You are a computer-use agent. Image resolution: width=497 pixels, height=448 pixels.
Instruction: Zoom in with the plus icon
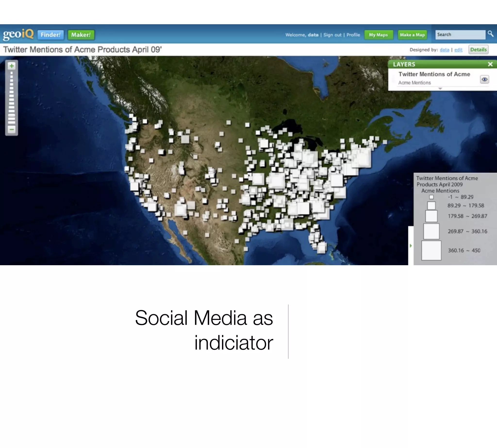click(x=12, y=66)
